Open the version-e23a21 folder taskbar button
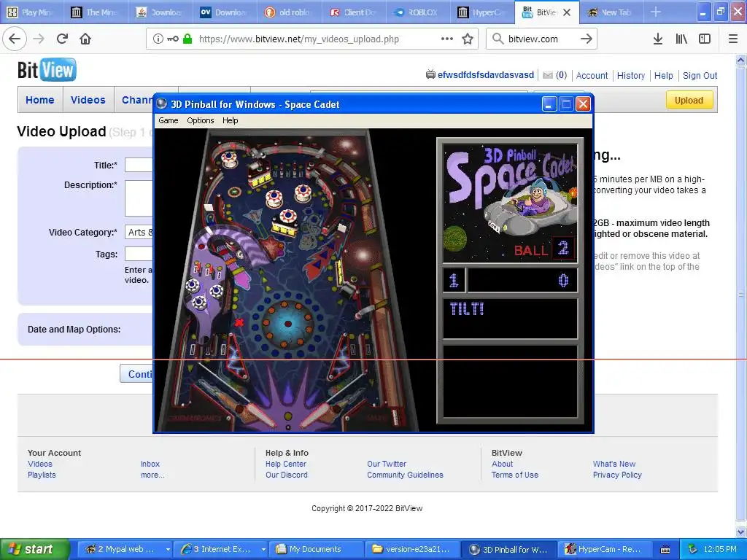747x560 pixels. 413,550
